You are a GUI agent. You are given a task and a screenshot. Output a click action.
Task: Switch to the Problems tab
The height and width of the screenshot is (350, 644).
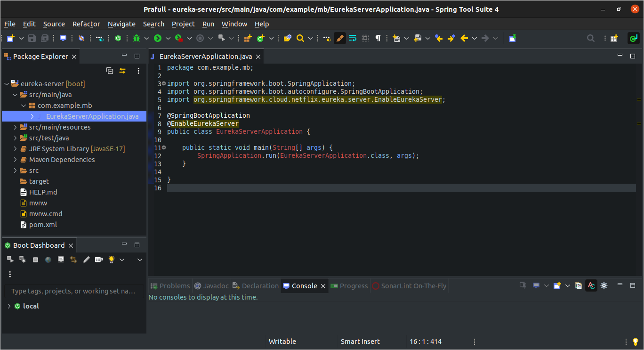pyautogui.click(x=175, y=285)
